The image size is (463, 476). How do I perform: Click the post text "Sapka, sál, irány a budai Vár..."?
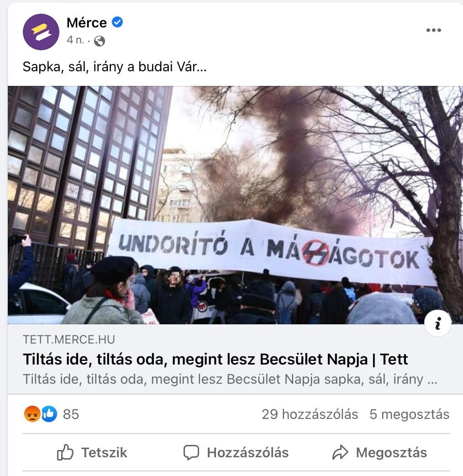coord(115,67)
